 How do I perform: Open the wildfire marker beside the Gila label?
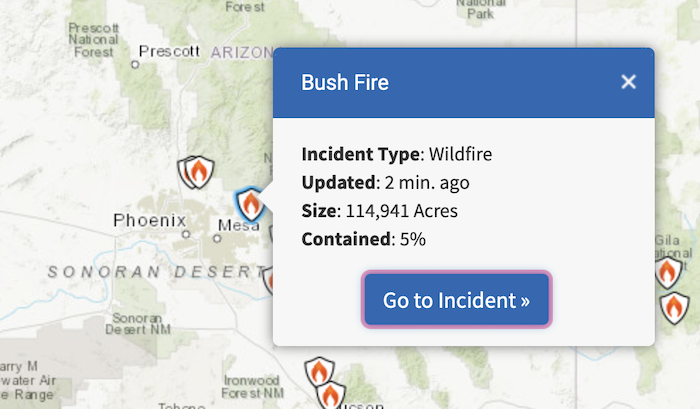pyautogui.click(x=668, y=271)
